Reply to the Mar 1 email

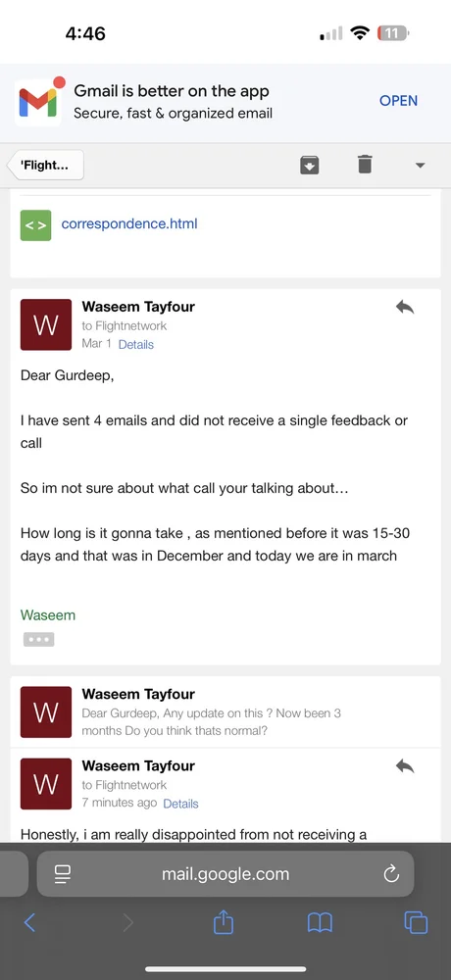coord(405,307)
